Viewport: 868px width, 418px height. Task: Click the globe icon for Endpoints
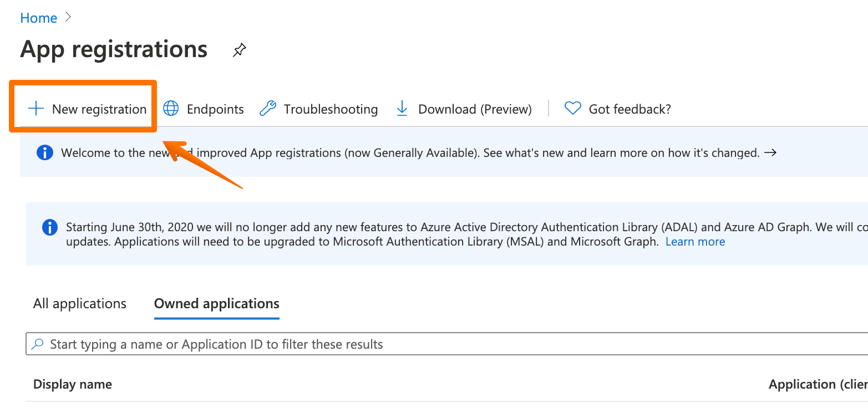tap(171, 109)
